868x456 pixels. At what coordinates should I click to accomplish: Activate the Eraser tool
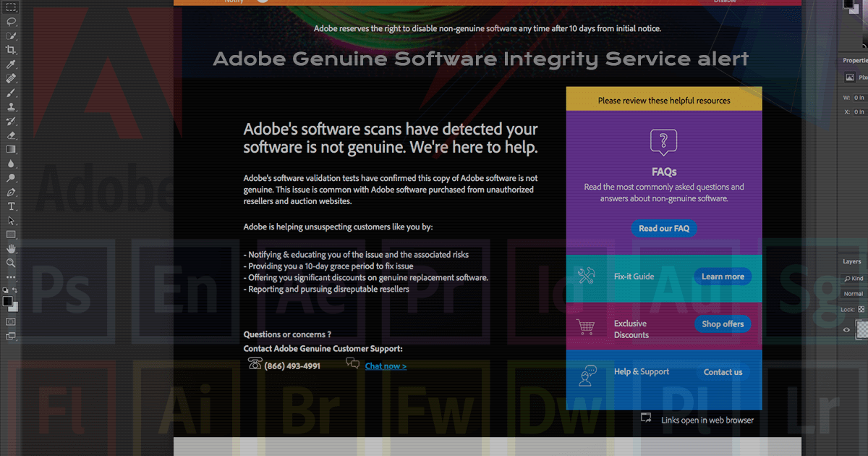tap(11, 135)
